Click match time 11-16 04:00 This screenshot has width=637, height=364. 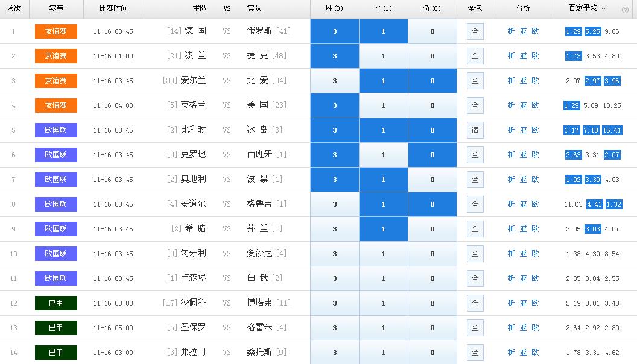tap(113, 105)
